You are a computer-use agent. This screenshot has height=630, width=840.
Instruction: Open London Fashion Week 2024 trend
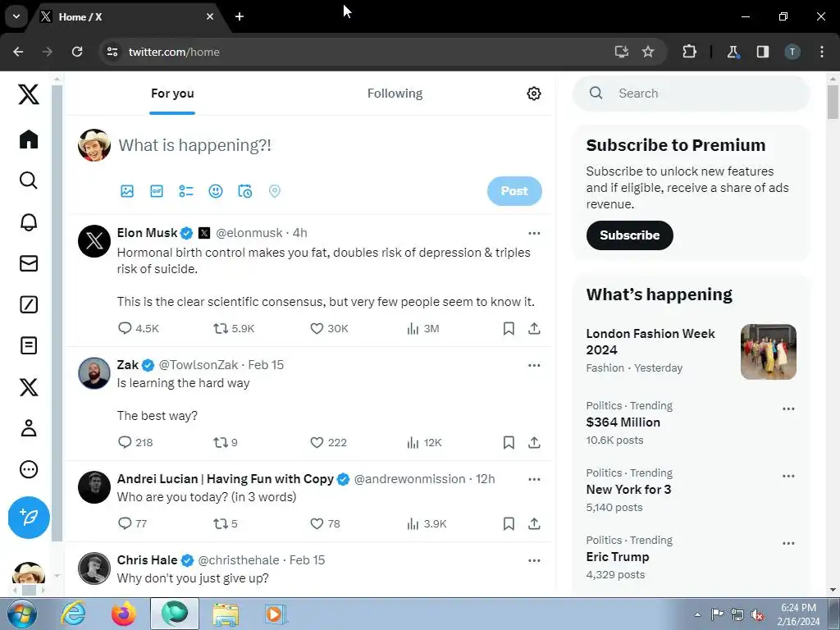pyautogui.click(x=651, y=342)
